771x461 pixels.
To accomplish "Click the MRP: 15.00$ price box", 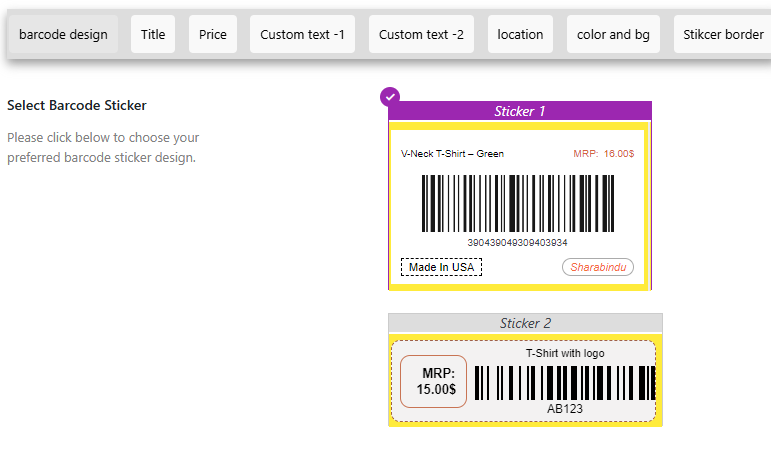I will coord(433,381).
